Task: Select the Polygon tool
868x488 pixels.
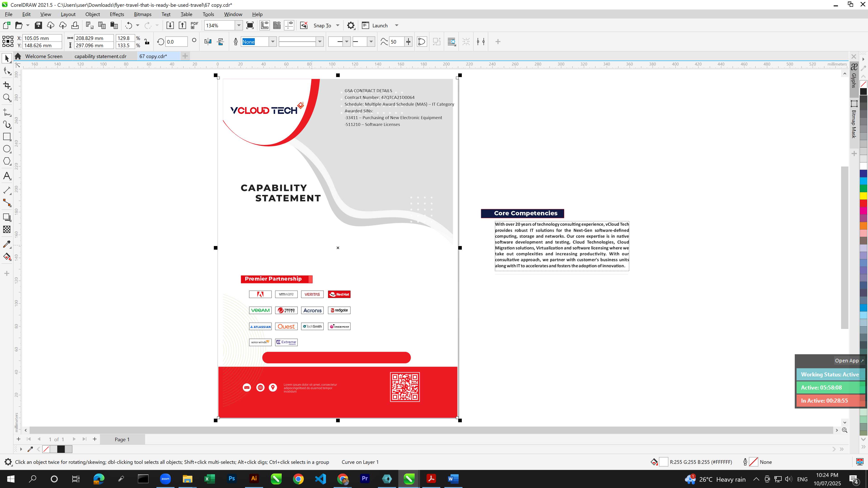Action: pos(7,161)
